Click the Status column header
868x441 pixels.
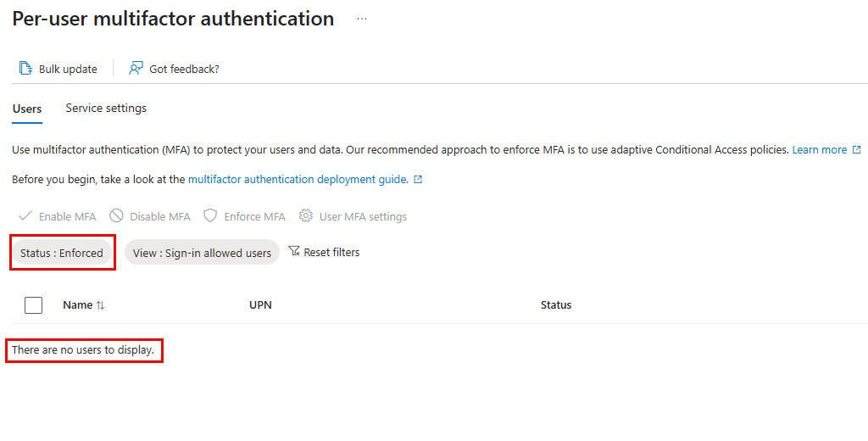pyautogui.click(x=556, y=305)
